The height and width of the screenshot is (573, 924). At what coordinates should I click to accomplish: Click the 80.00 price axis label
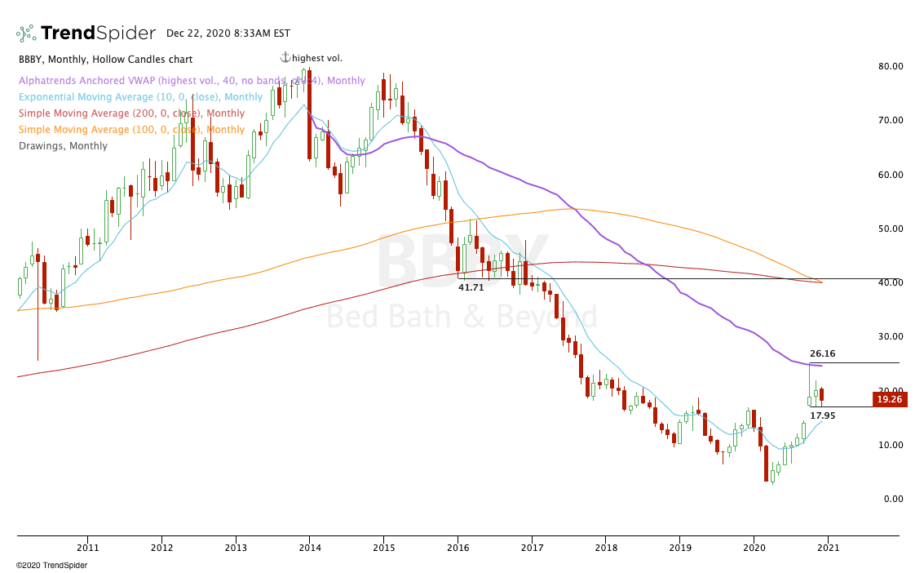point(891,66)
